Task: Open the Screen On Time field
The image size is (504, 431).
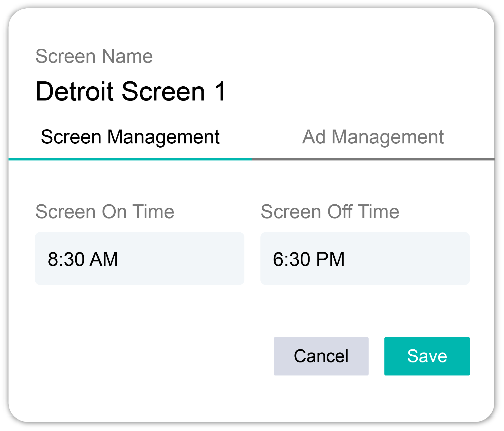Action: click(139, 259)
